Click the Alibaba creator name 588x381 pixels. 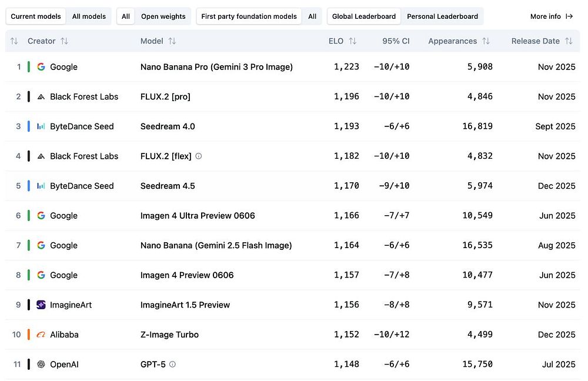point(65,335)
